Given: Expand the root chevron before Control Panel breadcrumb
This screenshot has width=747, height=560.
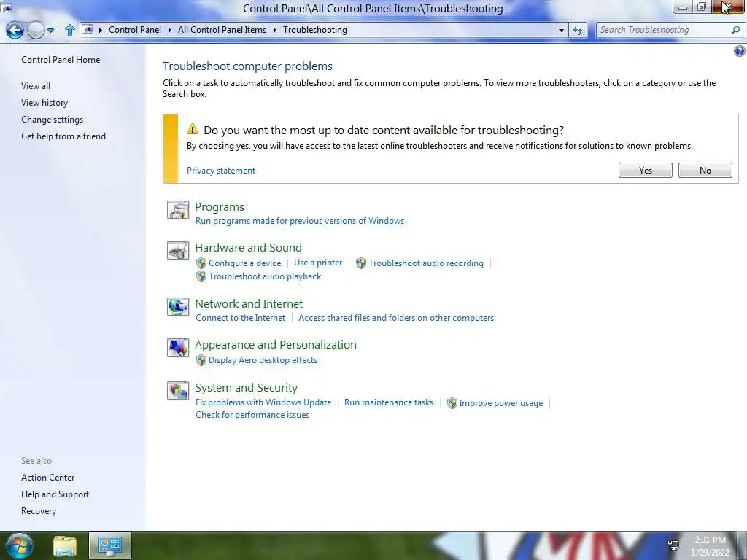Looking at the screenshot, I should point(101,30).
